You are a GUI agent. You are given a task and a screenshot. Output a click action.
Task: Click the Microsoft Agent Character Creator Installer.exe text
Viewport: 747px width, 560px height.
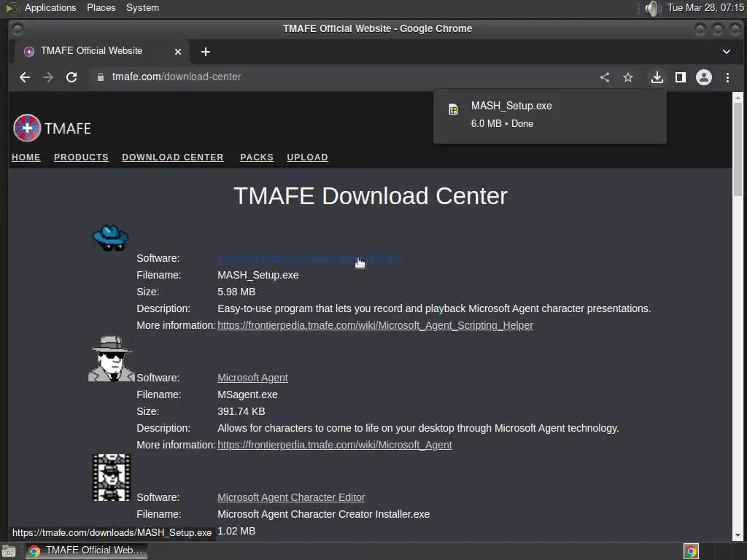323,514
